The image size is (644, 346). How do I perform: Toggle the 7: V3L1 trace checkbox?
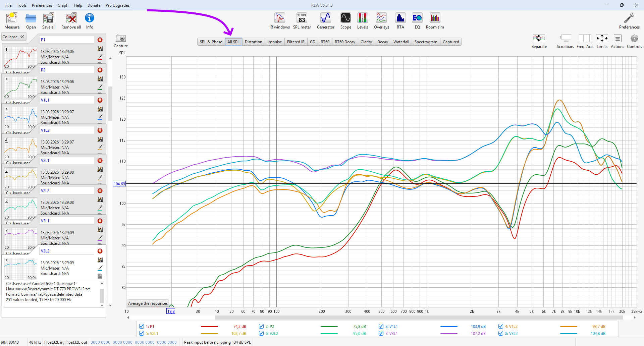pos(381,333)
